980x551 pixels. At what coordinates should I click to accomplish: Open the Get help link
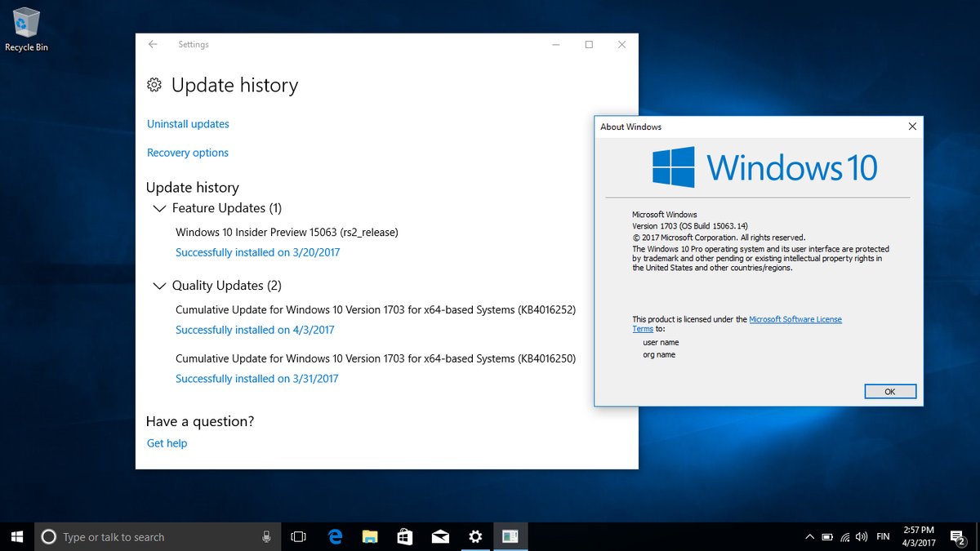pos(167,443)
